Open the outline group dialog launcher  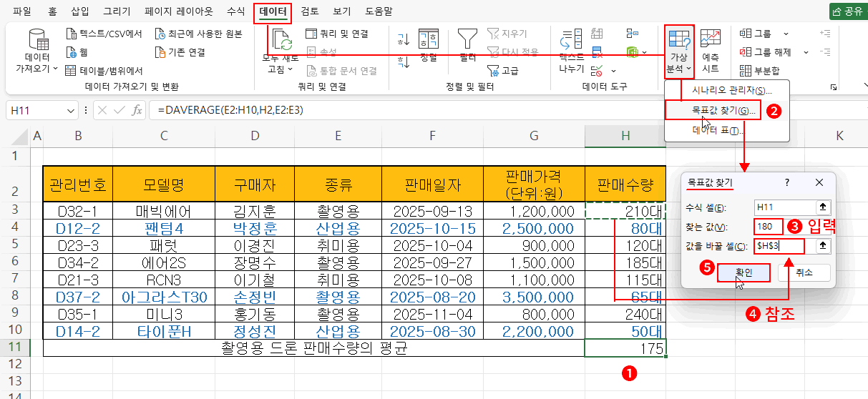834,87
